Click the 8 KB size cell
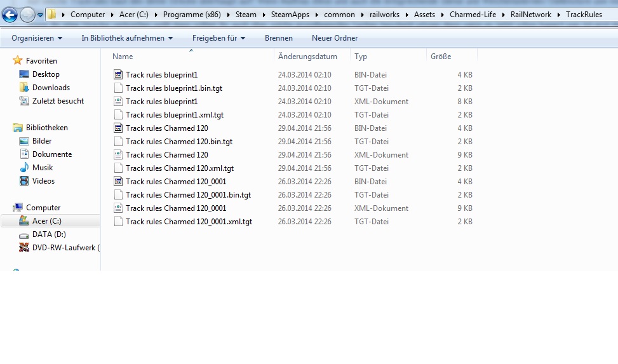This screenshot has height=364, width=618. 465,102
